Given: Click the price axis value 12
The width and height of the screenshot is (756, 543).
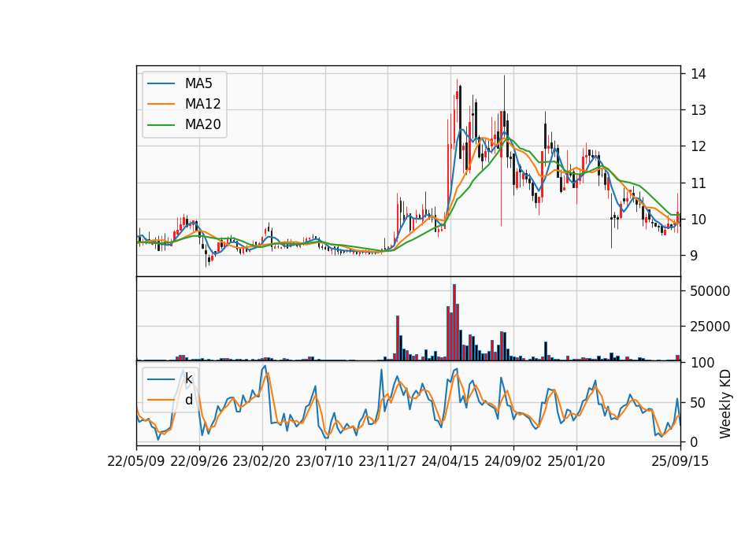Looking at the screenshot, I should [699, 146].
